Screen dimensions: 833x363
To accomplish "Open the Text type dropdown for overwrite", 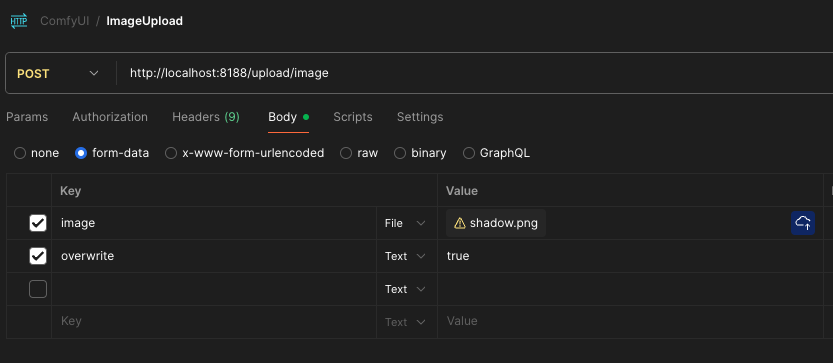I will coord(405,256).
